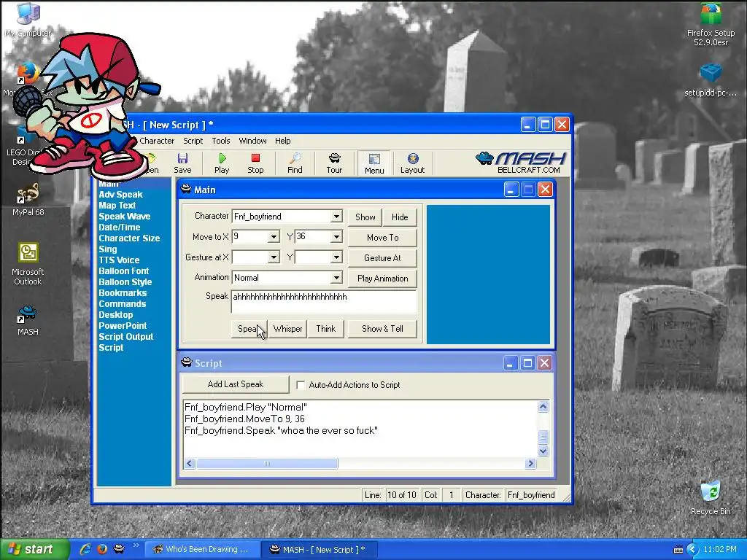Click the tray expand arrow
747x560 pixels.
[692, 550]
